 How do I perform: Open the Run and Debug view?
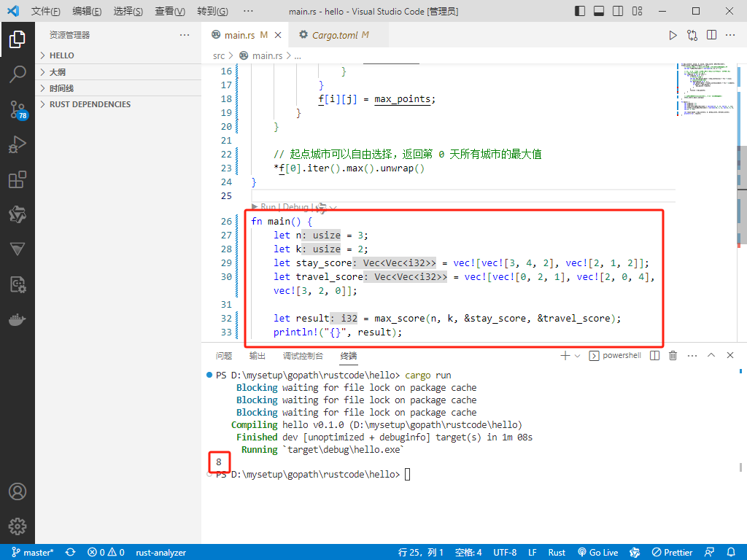18,144
